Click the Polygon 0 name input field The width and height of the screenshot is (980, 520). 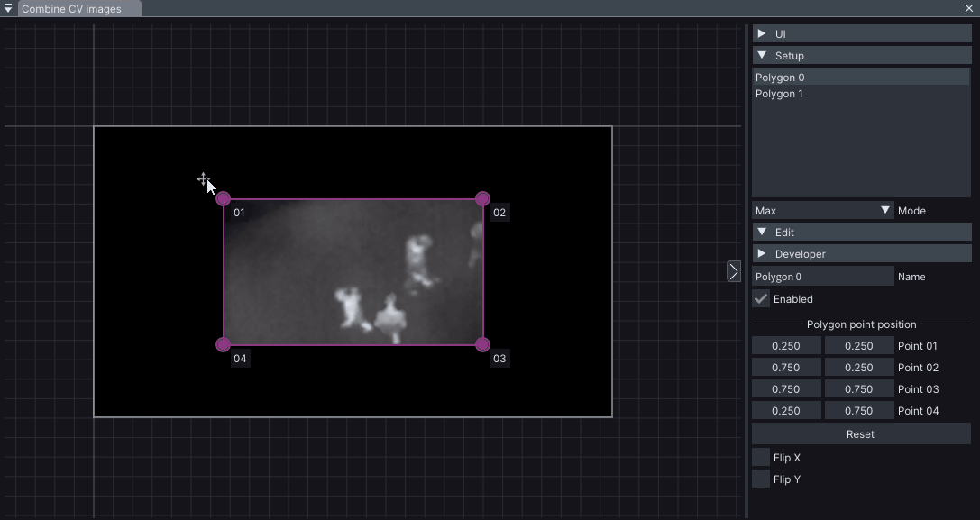coord(822,277)
